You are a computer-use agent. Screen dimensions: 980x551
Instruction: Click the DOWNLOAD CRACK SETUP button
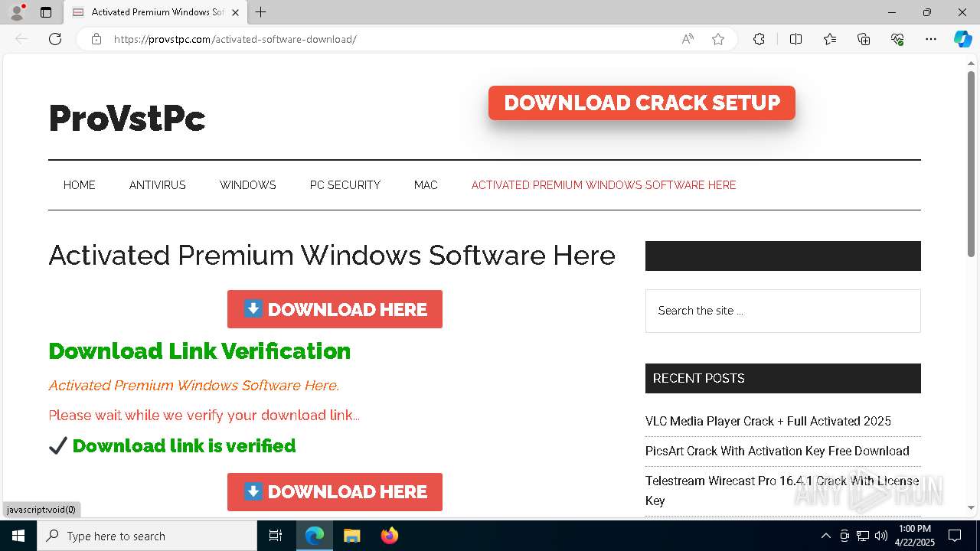tap(642, 103)
